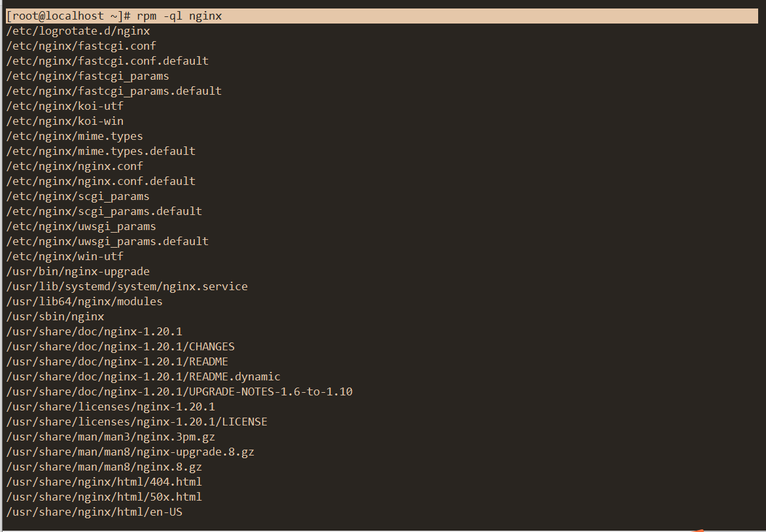The image size is (766, 532).
Task: Select the man8/nginx.8.gz line
Action: coord(104,467)
